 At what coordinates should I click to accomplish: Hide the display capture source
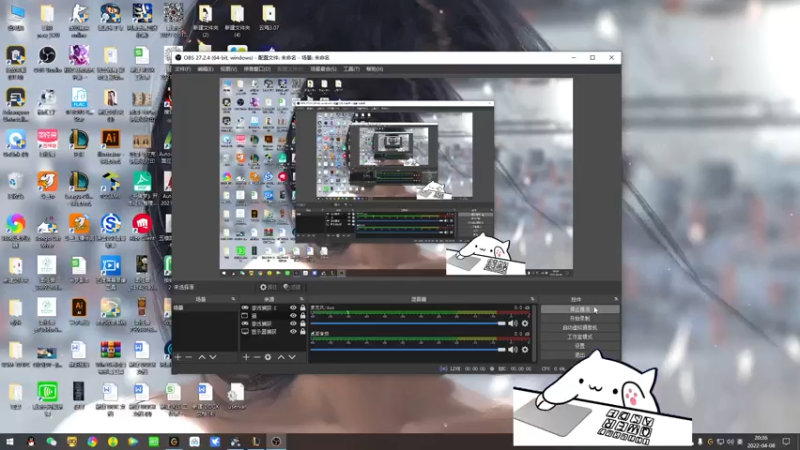[x=293, y=332]
